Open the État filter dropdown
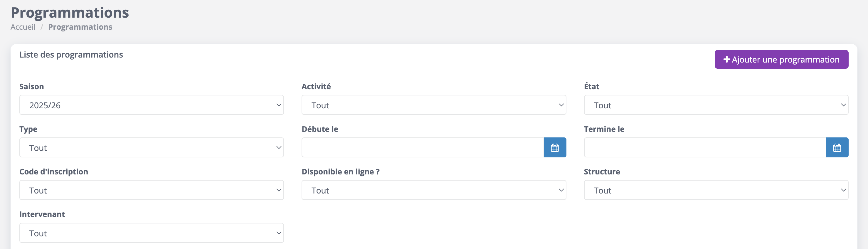This screenshot has width=868, height=249. [716, 105]
